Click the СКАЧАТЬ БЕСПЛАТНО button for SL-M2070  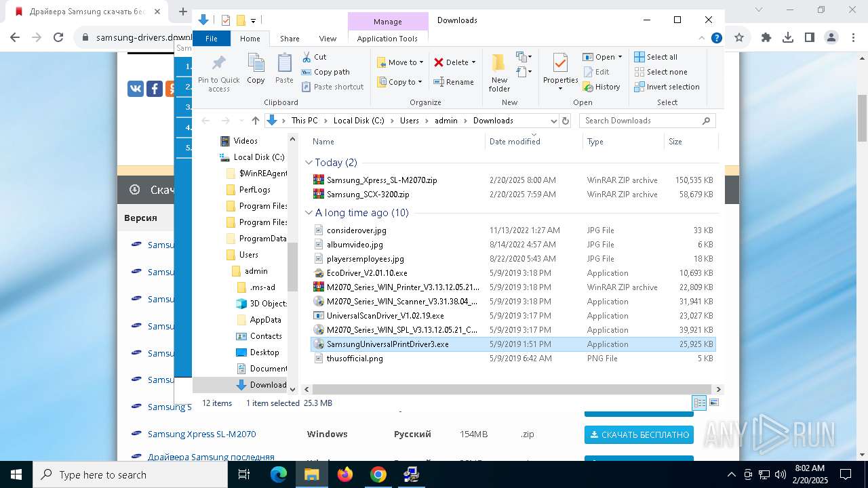tap(639, 434)
